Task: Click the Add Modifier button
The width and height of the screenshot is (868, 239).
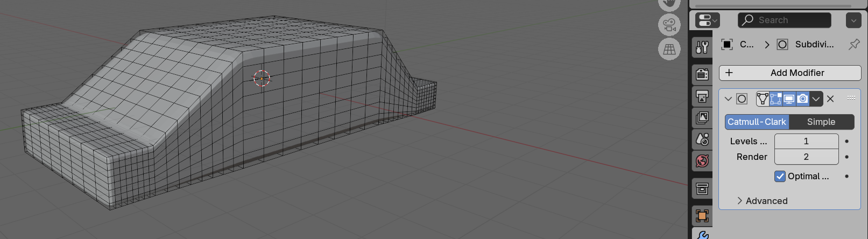Action: 790,73
